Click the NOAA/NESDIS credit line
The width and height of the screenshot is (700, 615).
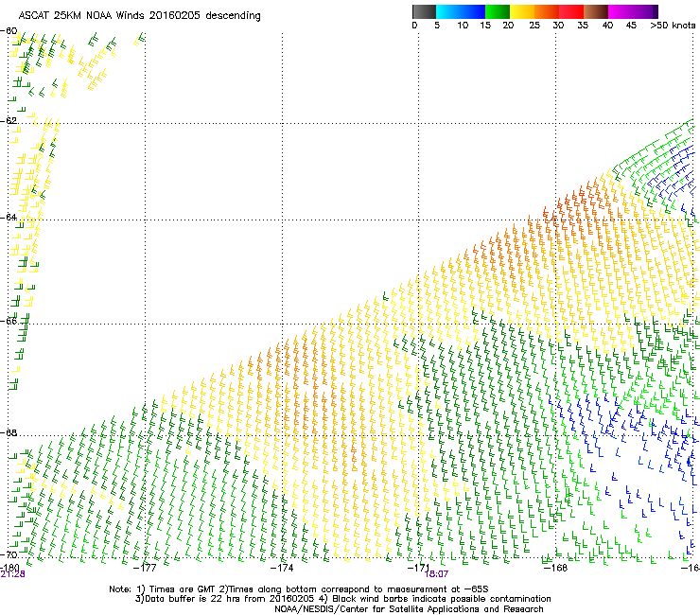click(x=409, y=609)
